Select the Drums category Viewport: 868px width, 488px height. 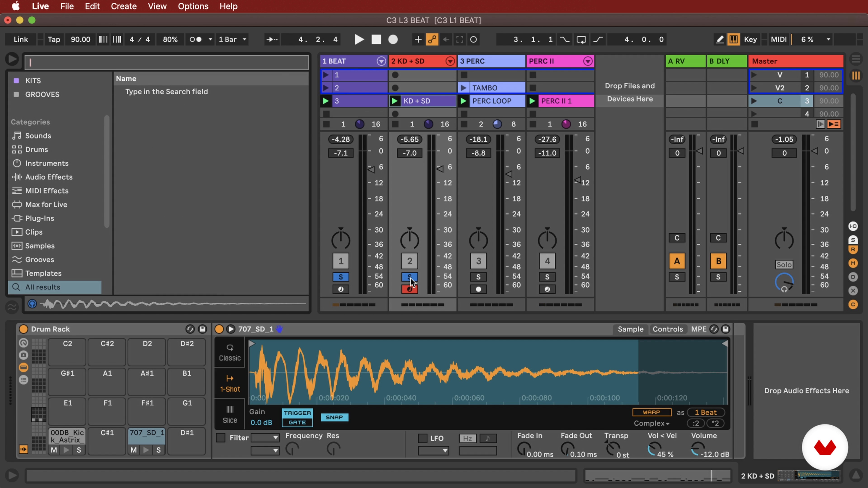coord(36,150)
